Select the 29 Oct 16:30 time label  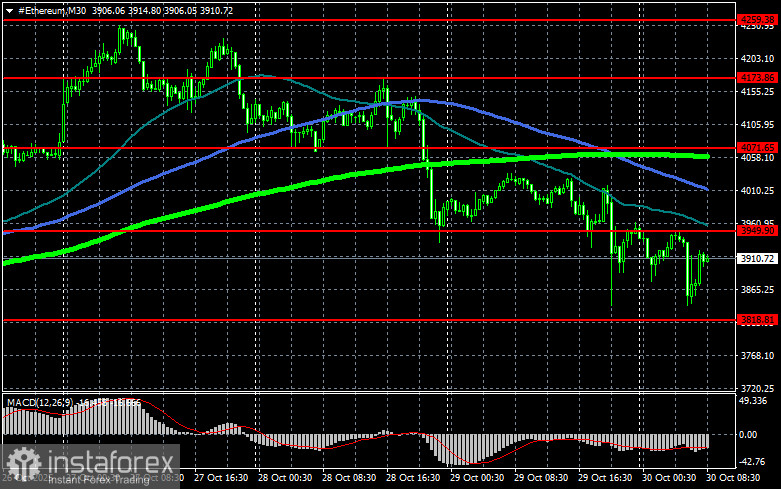pos(605,478)
